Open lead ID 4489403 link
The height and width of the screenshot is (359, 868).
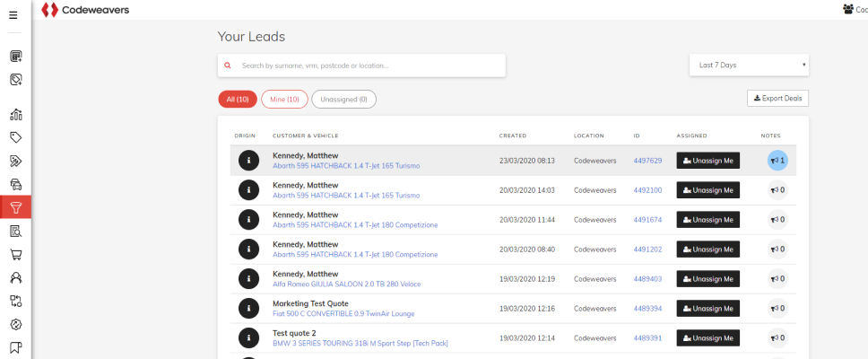click(x=647, y=278)
